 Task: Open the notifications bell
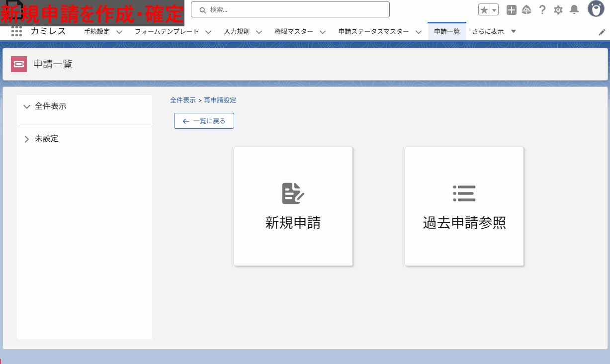(x=574, y=10)
